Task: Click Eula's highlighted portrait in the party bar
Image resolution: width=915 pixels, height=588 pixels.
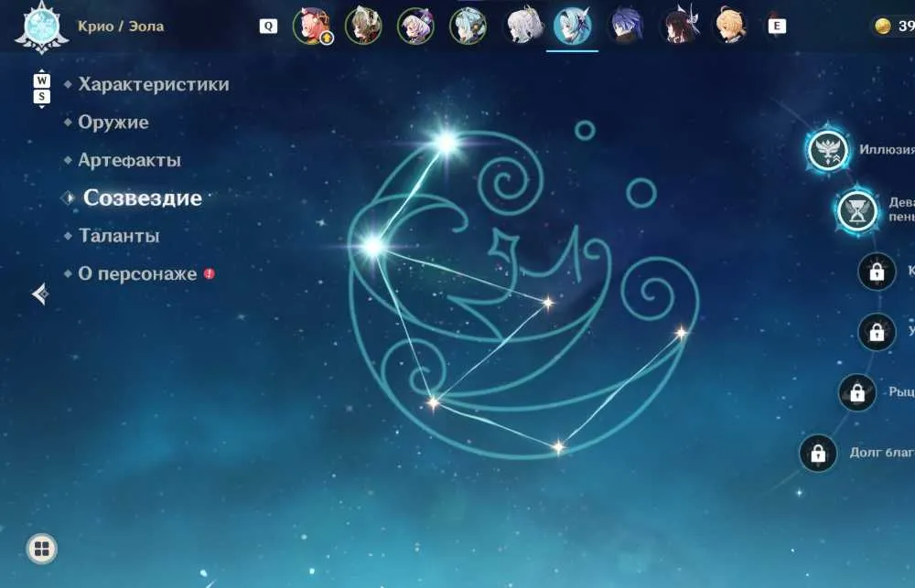Action: point(573,27)
